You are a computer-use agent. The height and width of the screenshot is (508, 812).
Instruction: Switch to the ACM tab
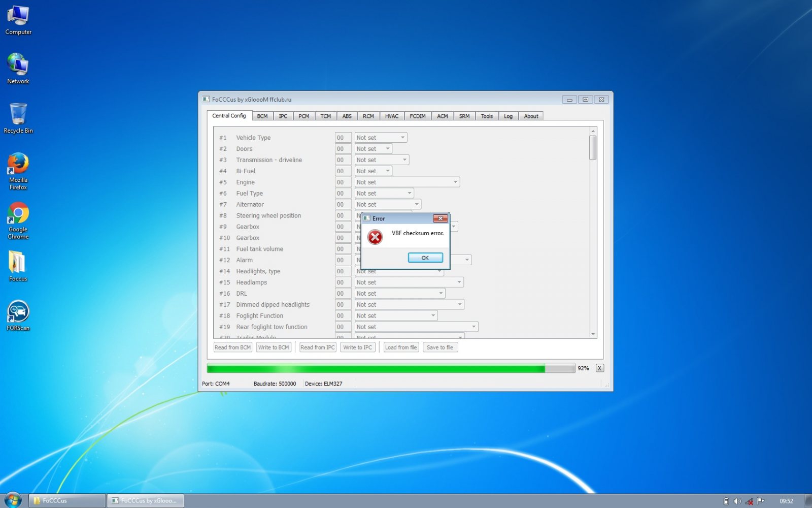[443, 116]
